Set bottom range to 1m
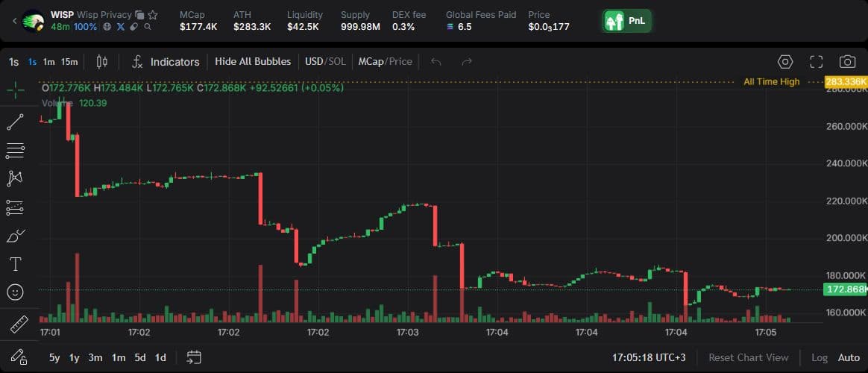 119,357
